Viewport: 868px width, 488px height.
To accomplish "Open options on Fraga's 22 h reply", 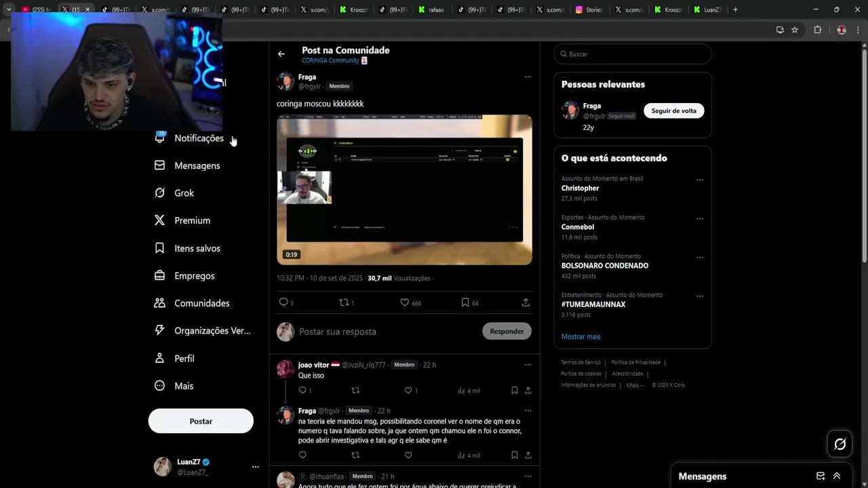I will (528, 410).
